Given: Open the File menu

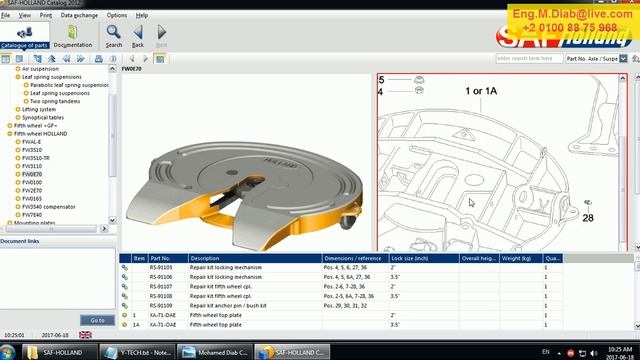Looking at the screenshot, I should pos(5,15).
